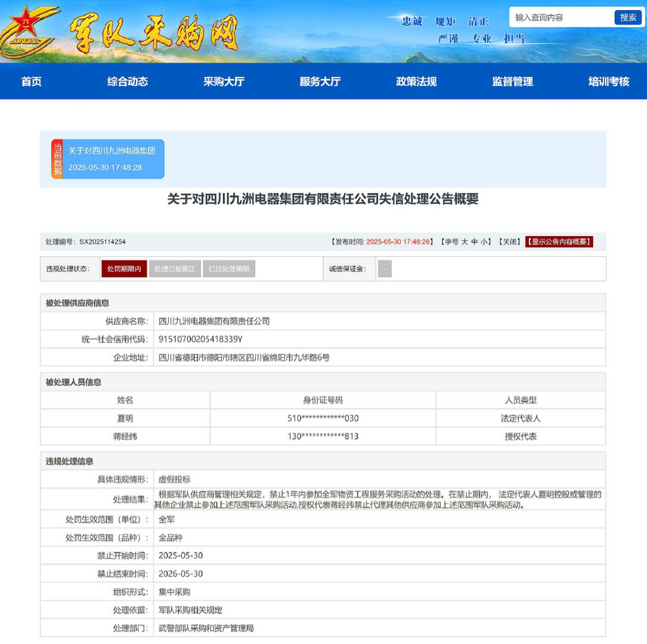Click the search input field
The height and width of the screenshot is (644, 647).
click(562, 17)
